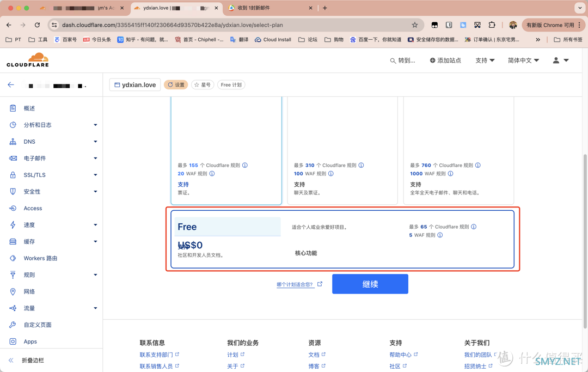Click the 转到... search button
Viewport: 588px width, 372px height.
(x=403, y=60)
